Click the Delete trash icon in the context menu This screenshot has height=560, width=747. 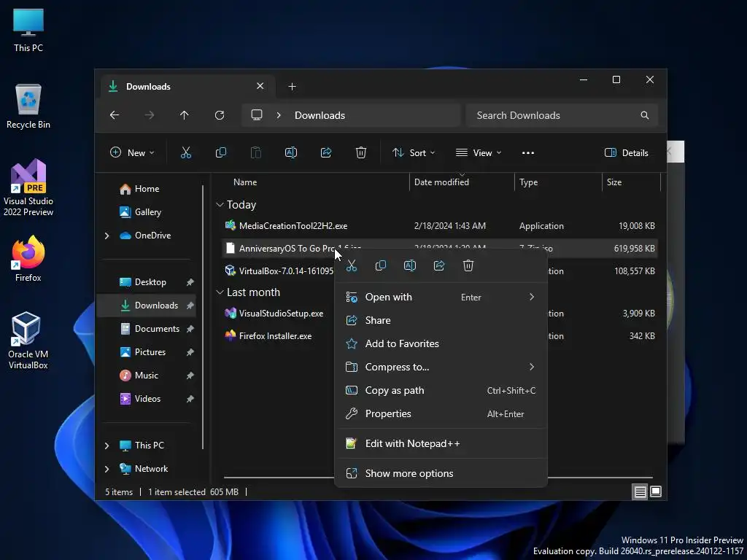pos(468,265)
